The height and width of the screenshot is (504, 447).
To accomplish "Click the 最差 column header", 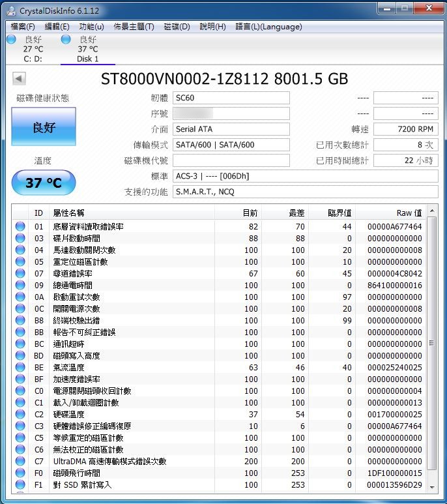I will coord(285,213).
